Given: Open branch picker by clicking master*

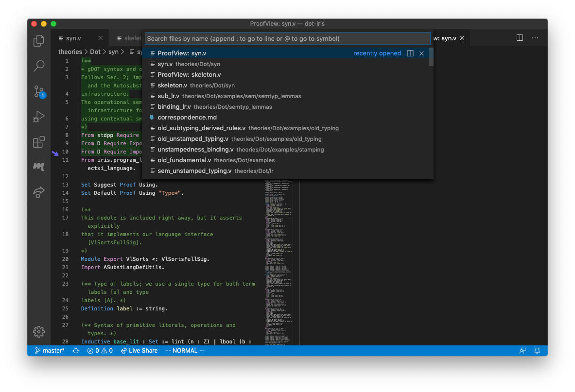Looking at the screenshot, I should click(50, 350).
